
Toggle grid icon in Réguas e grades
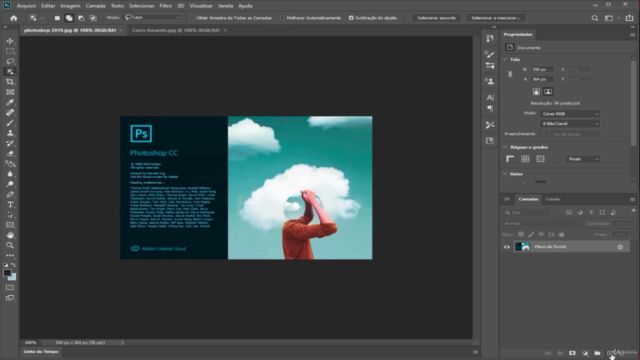pos(525,159)
